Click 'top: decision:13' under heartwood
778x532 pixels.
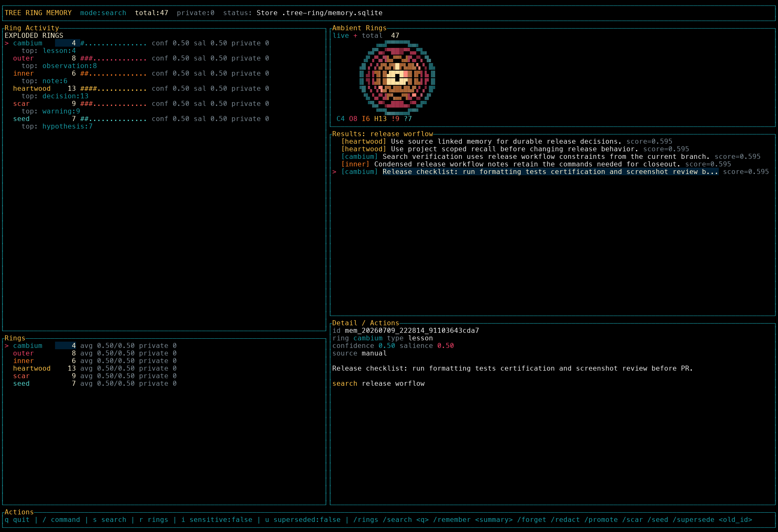55,96
